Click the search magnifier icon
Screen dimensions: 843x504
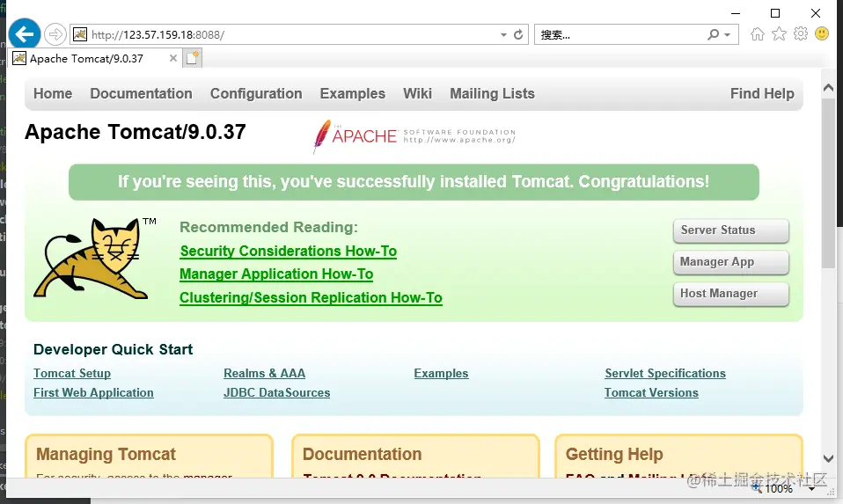point(713,35)
